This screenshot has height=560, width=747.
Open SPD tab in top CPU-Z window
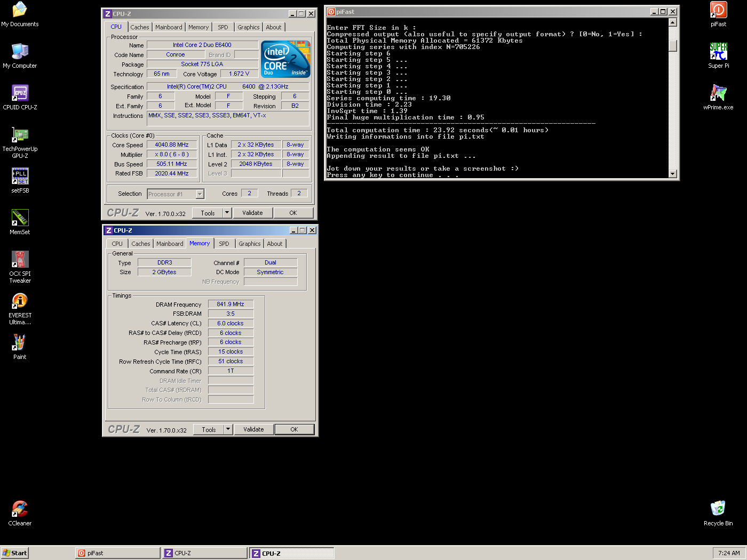tap(223, 27)
